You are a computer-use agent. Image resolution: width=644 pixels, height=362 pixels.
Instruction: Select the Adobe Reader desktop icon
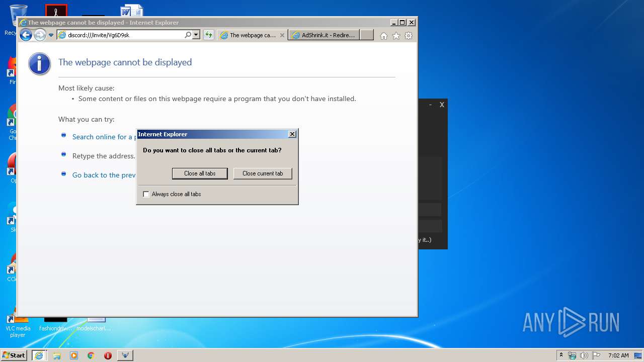(56, 10)
